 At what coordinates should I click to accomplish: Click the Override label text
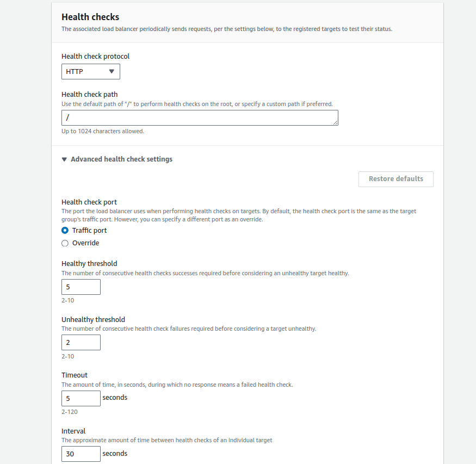click(x=85, y=243)
